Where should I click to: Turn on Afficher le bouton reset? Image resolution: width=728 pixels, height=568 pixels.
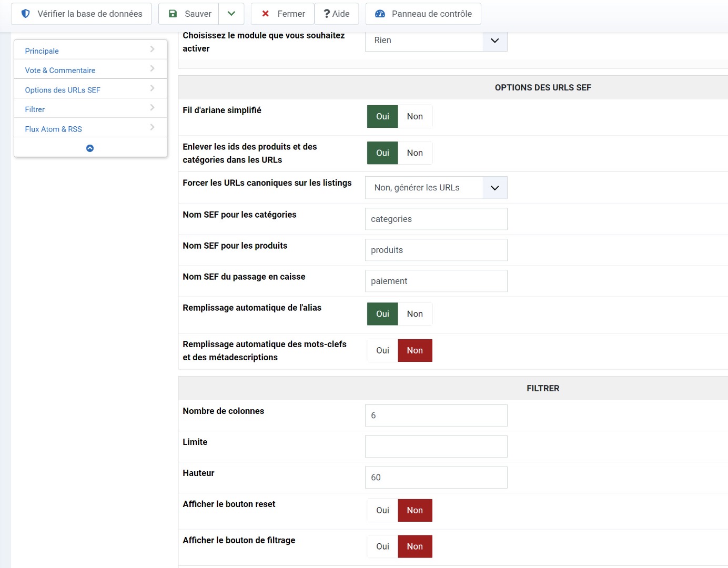382,510
